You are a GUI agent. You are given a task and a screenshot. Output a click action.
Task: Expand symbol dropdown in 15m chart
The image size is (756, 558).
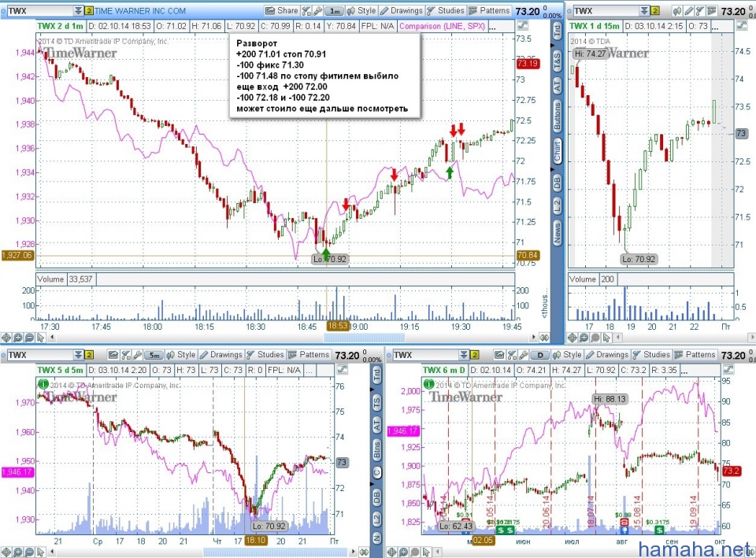[x=644, y=10]
